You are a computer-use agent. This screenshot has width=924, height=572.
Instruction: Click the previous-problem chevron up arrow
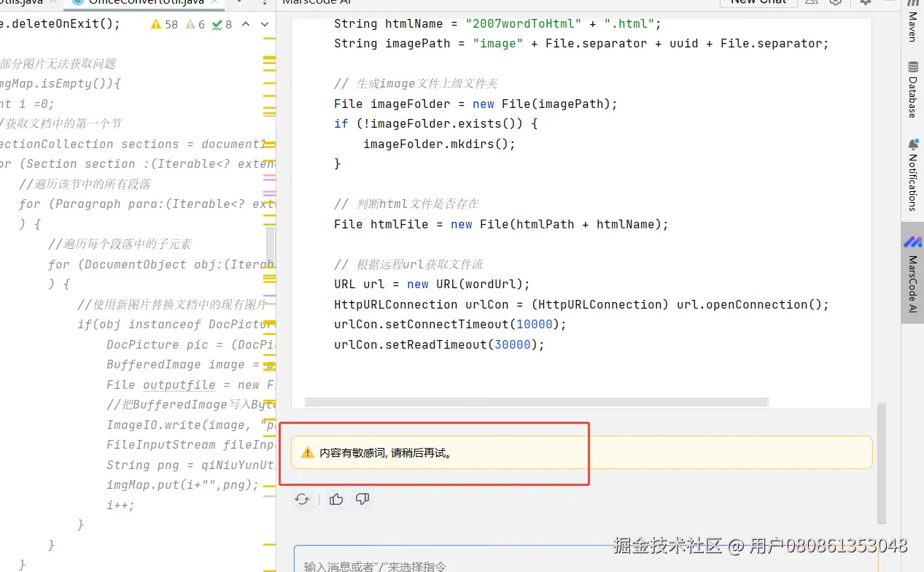pyautogui.click(x=246, y=23)
